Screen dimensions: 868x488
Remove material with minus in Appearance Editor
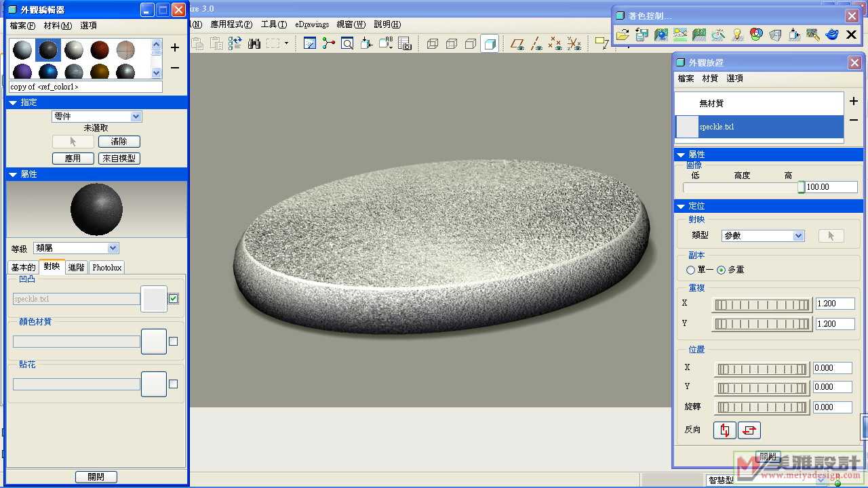coord(175,68)
